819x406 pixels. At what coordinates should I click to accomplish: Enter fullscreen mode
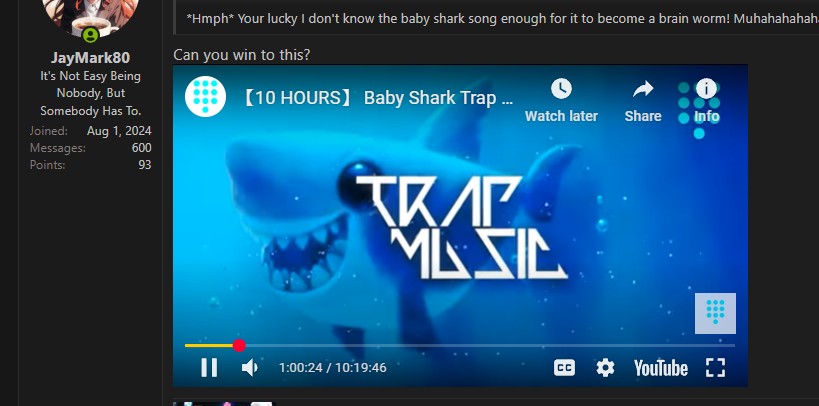click(x=716, y=367)
